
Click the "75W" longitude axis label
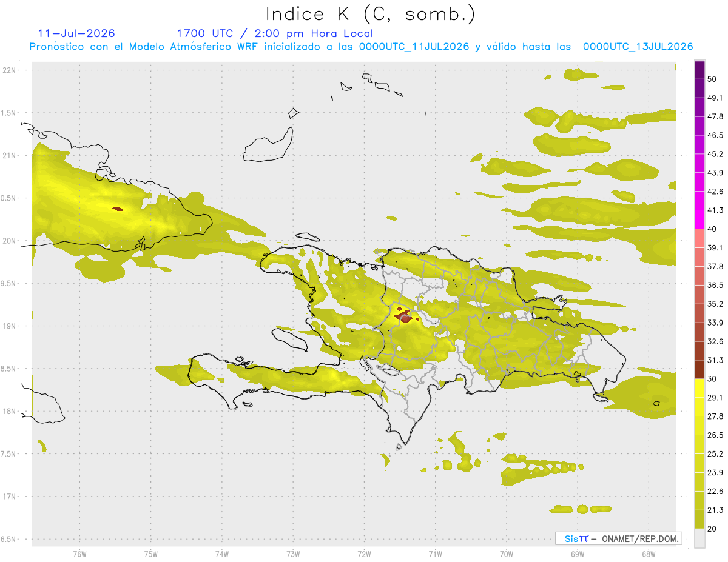coord(151,555)
